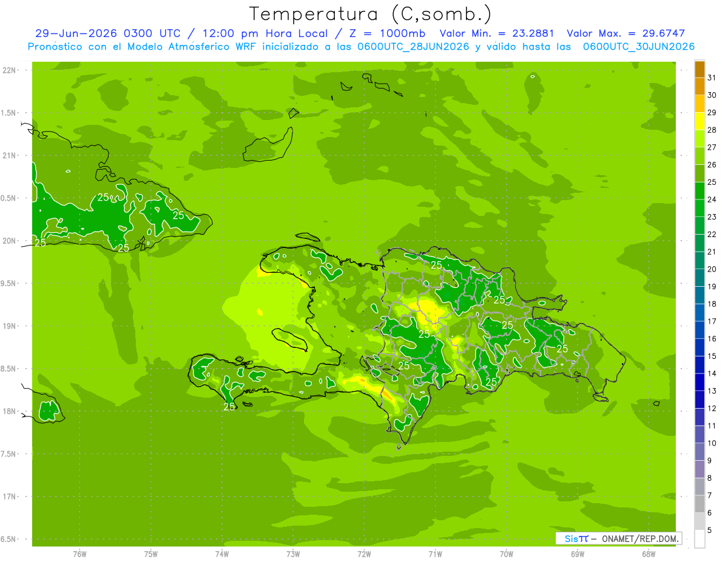Click the colorbar scale number "22"

pyautogui.click(x=712, y=235)
